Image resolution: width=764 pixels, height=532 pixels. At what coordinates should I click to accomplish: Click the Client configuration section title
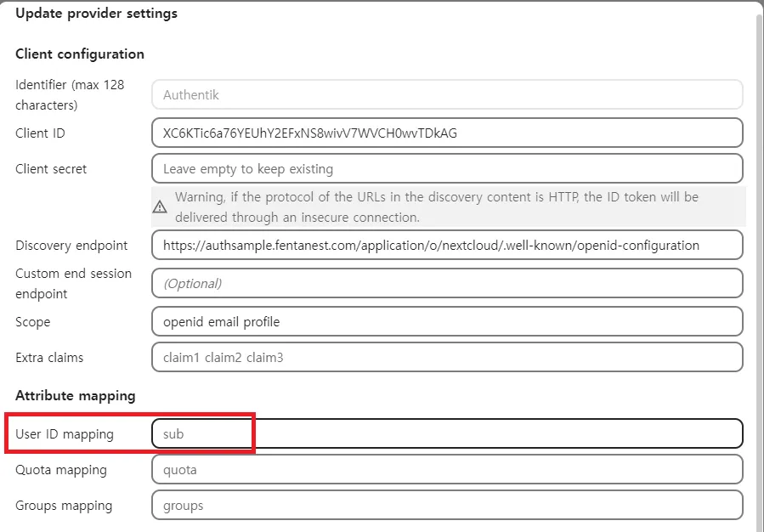click(x=79, y=54)
